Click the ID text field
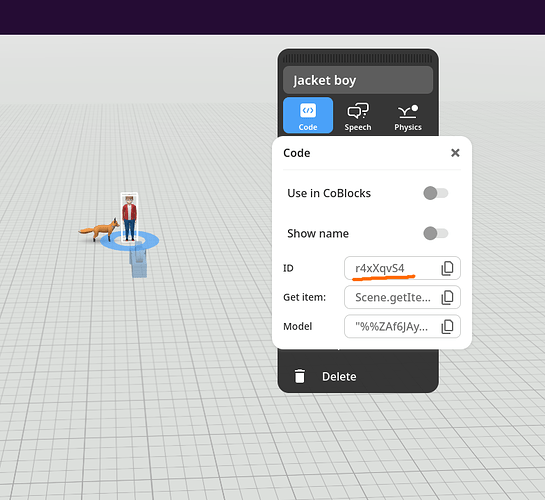Image resolution: width=545 pixels, height=500 pixels. tap(402, 268)
